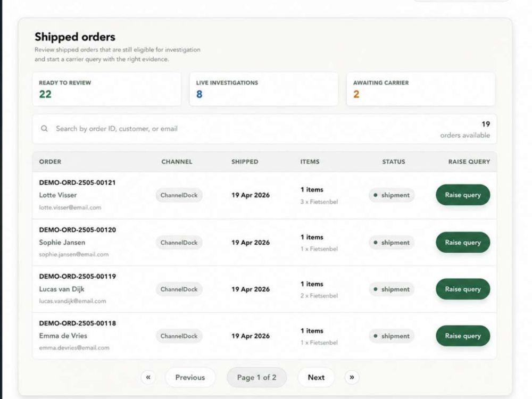Click shipped date in Emma de Vries row
Screen dimensions: 532x399
coord(251,336)
